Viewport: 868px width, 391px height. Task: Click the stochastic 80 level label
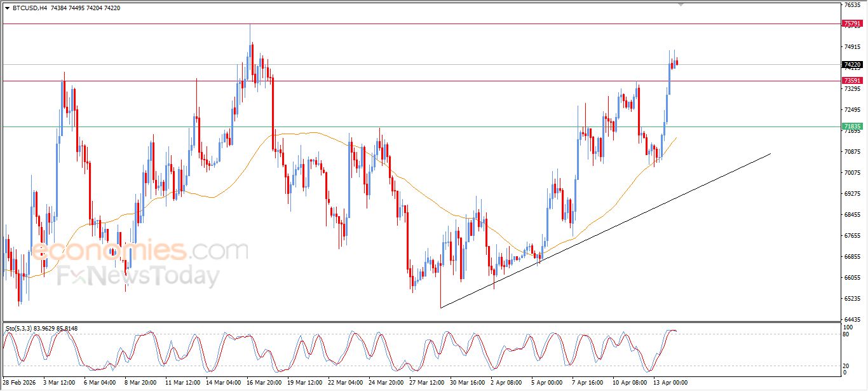(846, 334)
